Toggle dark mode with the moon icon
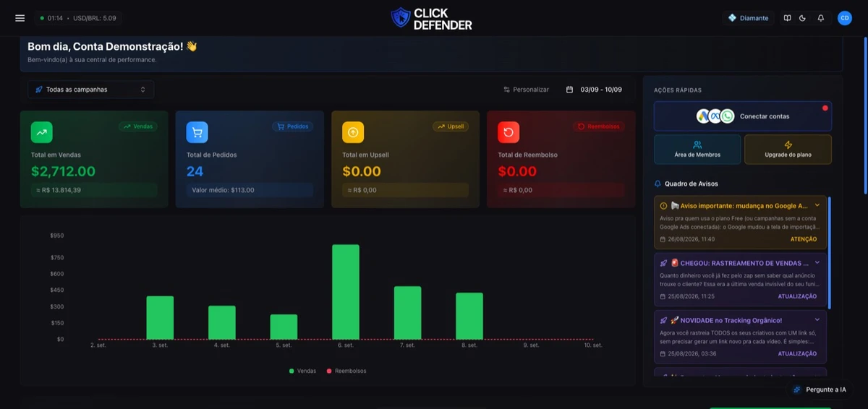The width and height of the screenshot is (868, 409). click(x=802, y=18)
